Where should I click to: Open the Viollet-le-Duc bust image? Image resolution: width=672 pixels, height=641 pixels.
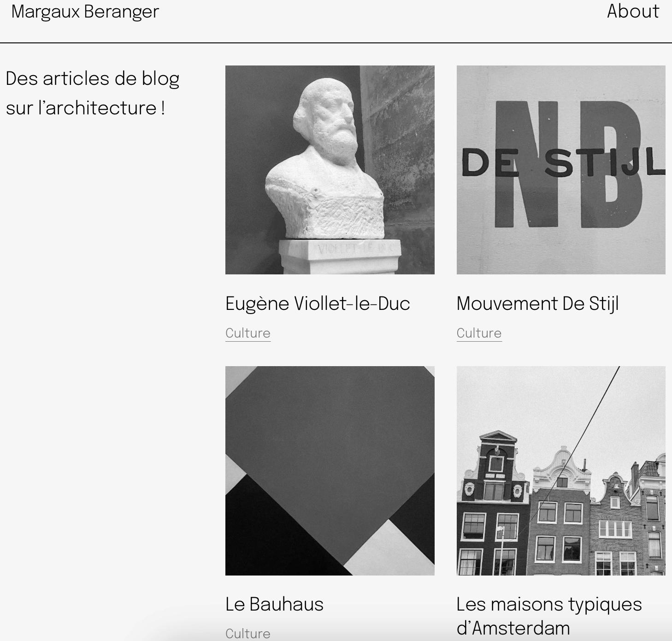(x=330, y=170)
